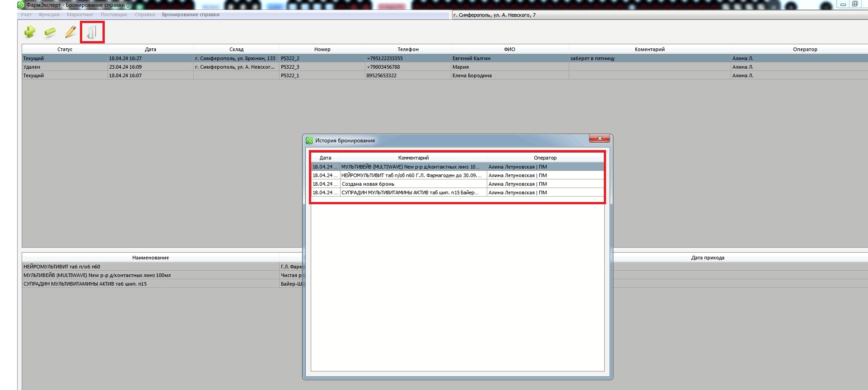
Task: Click the ФармЭксперт app icon in title bar
Action: (21, 5)
